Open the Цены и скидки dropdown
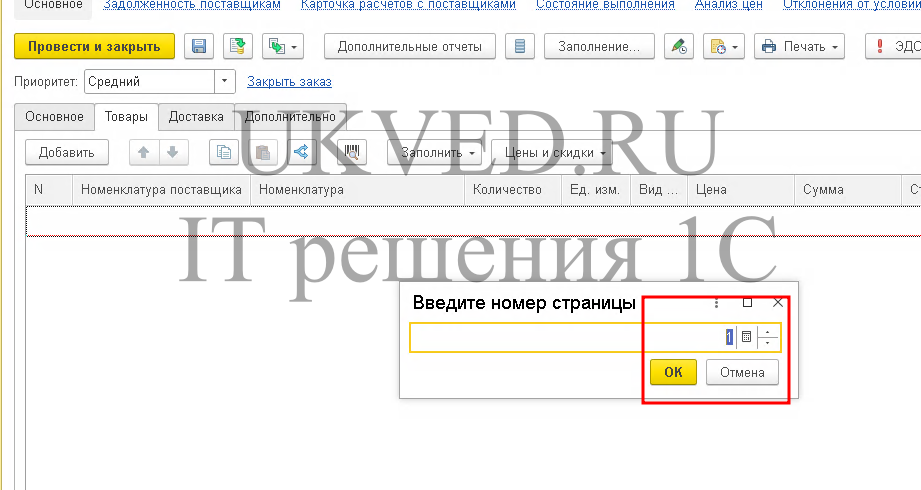Viewport: 921px width, 490px height. click(552, 153)
